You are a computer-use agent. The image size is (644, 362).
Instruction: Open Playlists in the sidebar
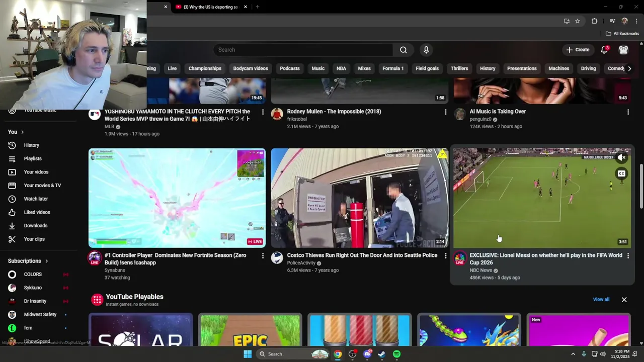pos(39,158)
